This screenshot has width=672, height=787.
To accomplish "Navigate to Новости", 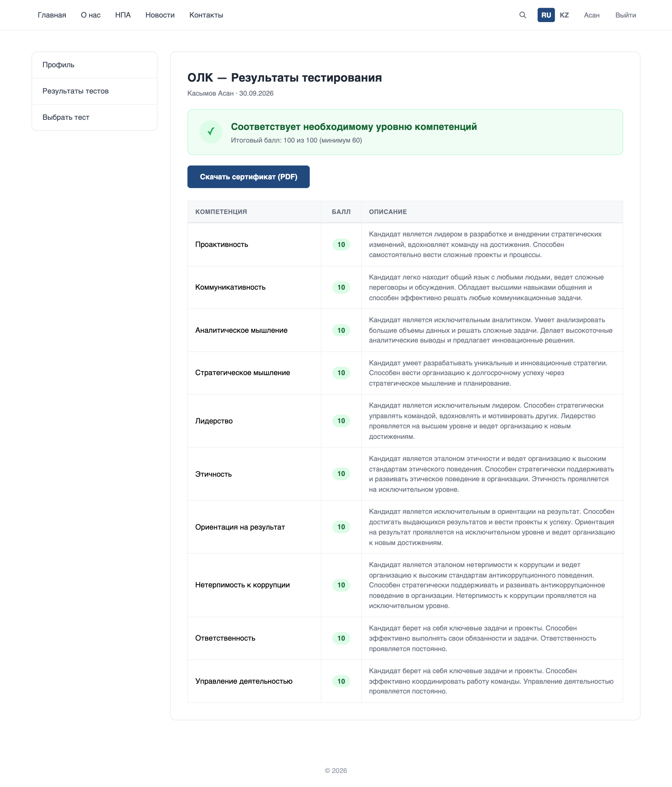I will click(x=160, y=15).
